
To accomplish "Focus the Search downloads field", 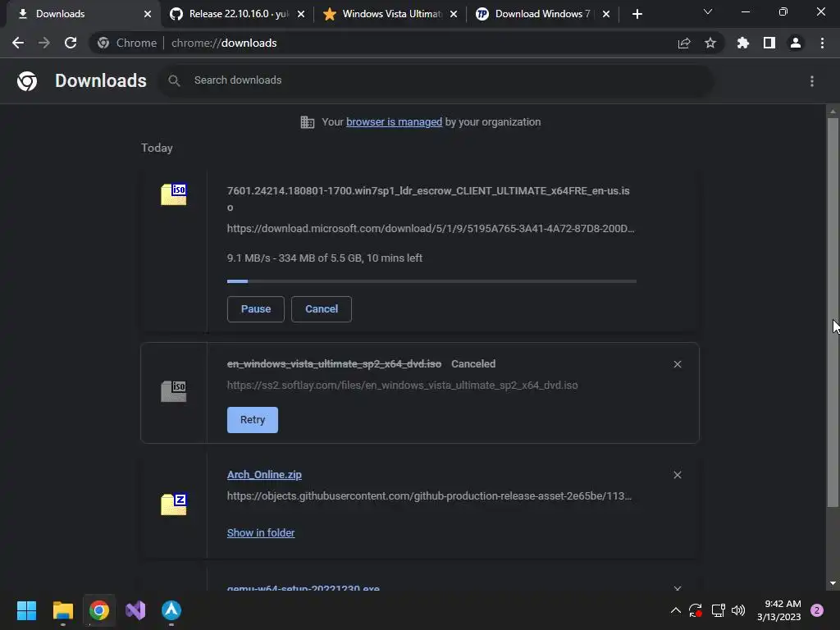I will [436, 81].
